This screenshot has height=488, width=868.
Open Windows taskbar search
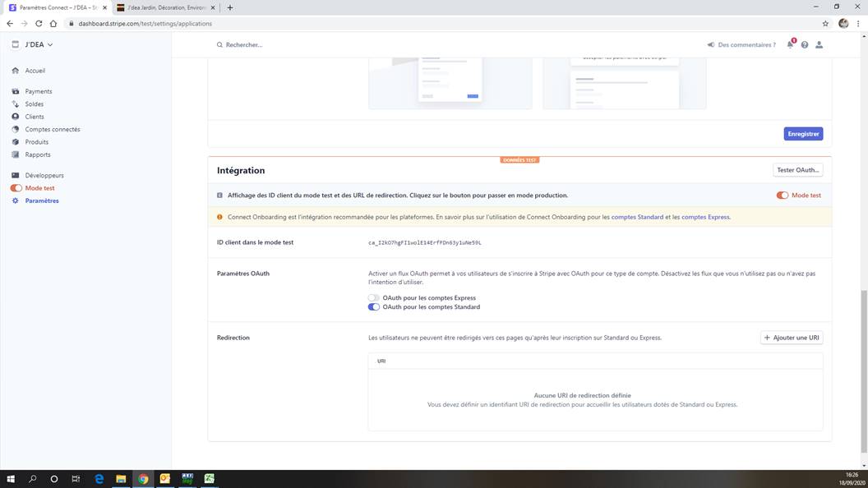[33, 479]
